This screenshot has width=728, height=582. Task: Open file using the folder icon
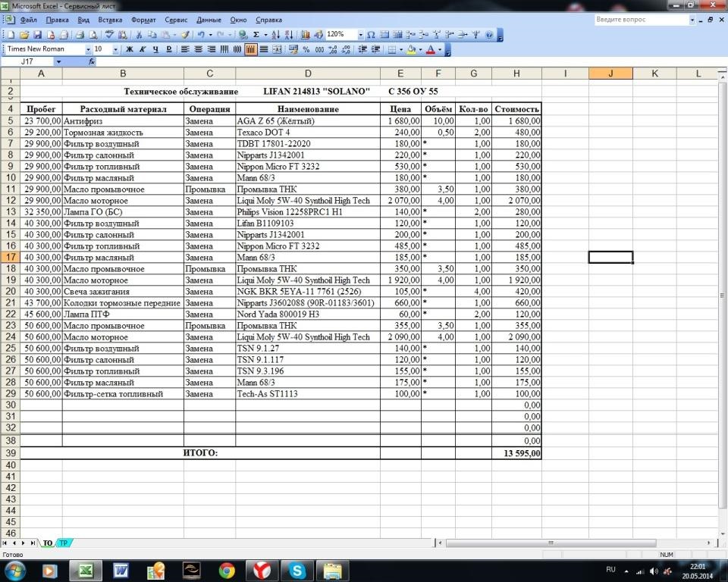(x=24, y=35)
